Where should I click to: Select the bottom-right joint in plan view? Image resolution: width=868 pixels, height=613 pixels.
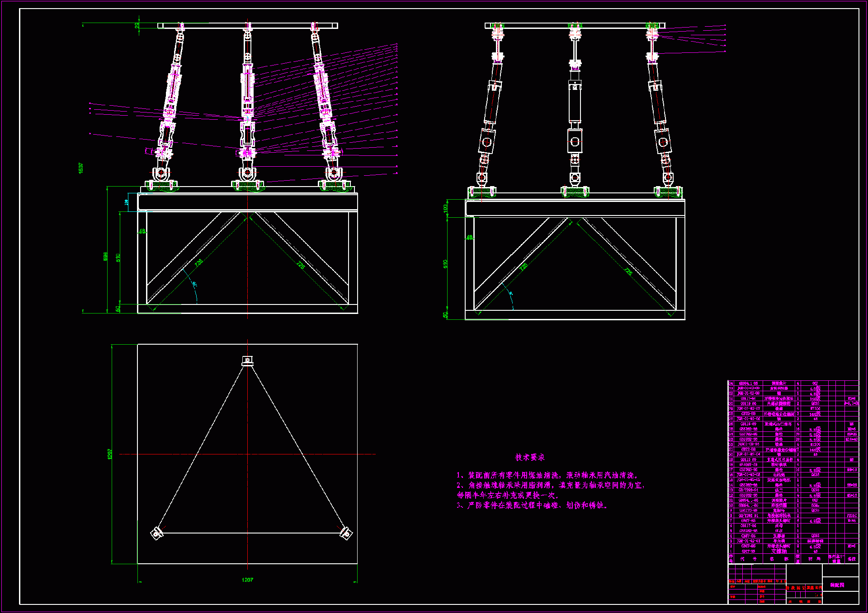click(346, 533)
